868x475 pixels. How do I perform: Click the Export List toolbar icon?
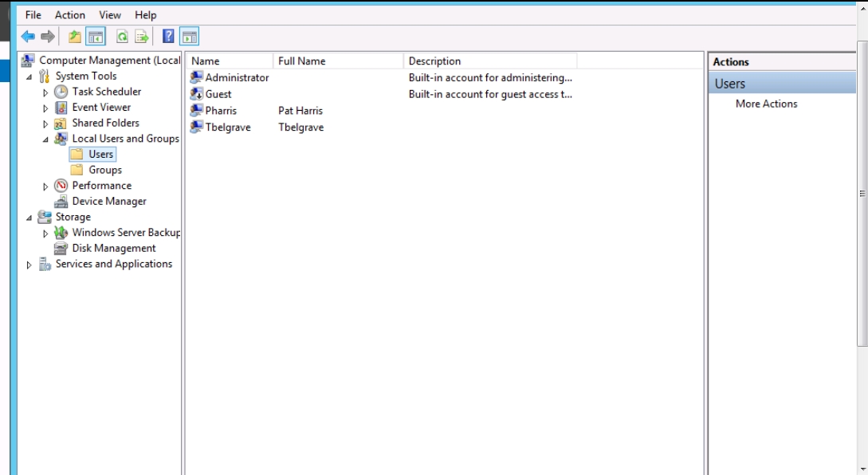142,37
